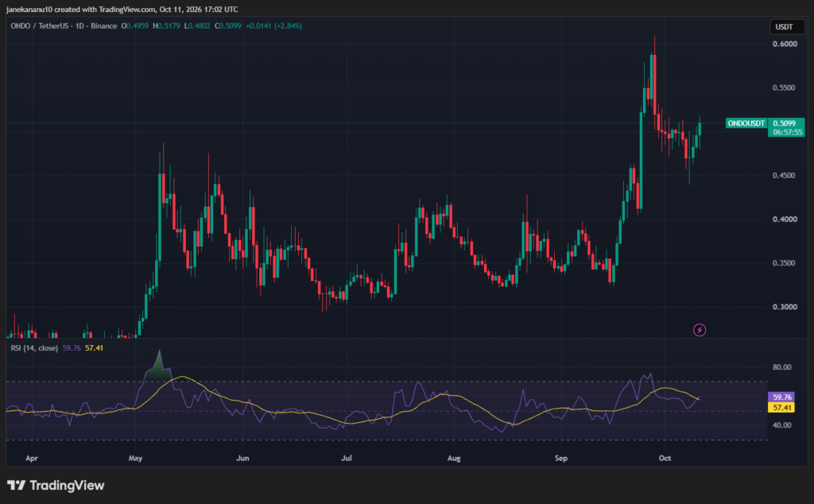This screenshot has height=504, width=814.
Task: Select the ONDO / TetherUS symbol title
Action: [x=41, y=26]
